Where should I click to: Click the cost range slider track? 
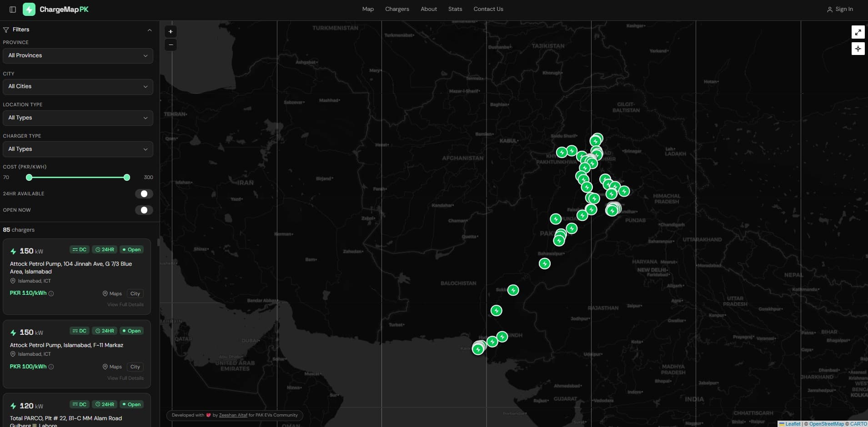coord(78,177)
